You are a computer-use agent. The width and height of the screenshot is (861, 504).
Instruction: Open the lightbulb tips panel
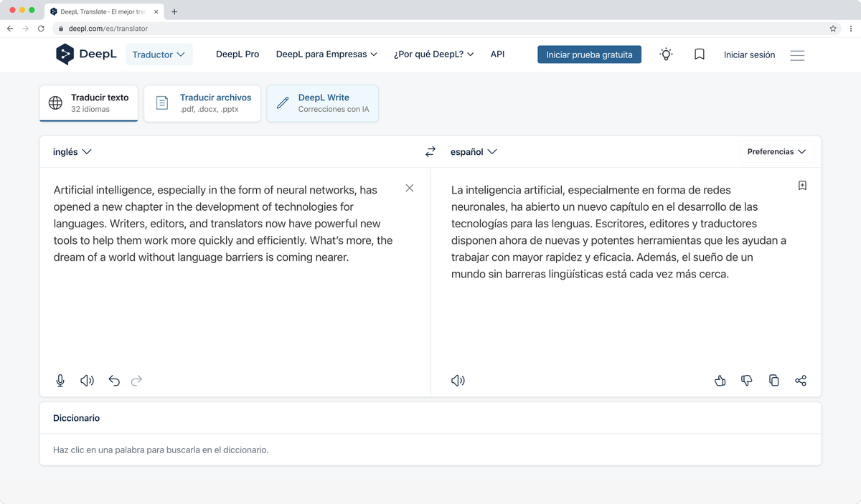tap(666, 54)
